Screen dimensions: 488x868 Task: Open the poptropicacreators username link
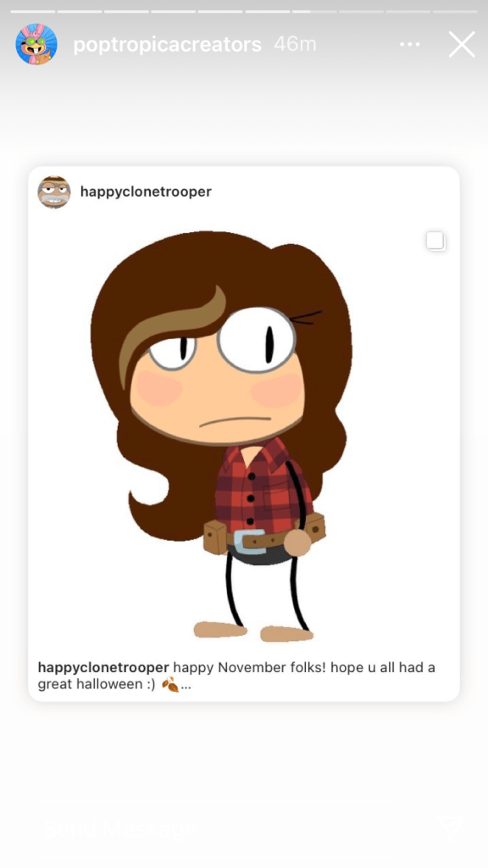(167, 44)
